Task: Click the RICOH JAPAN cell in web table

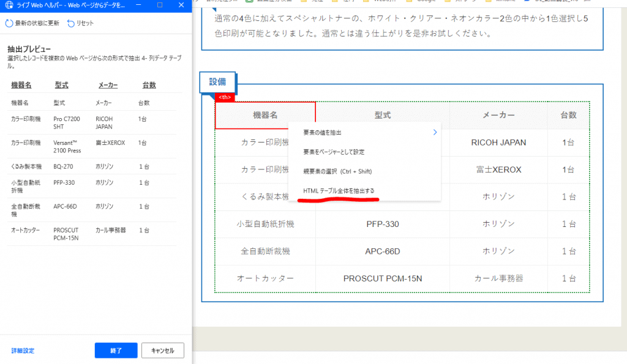Action: [x=498, y=143]
